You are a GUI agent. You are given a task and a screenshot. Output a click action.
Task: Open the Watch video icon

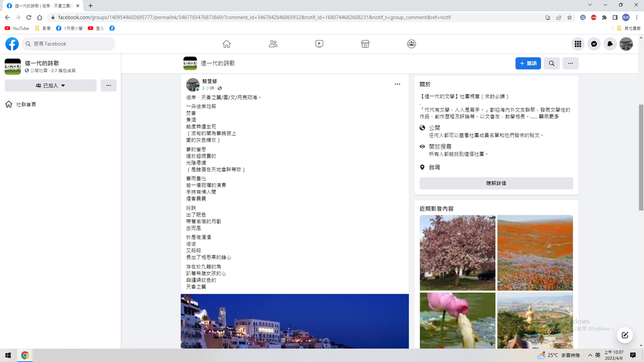click(319, 44)
